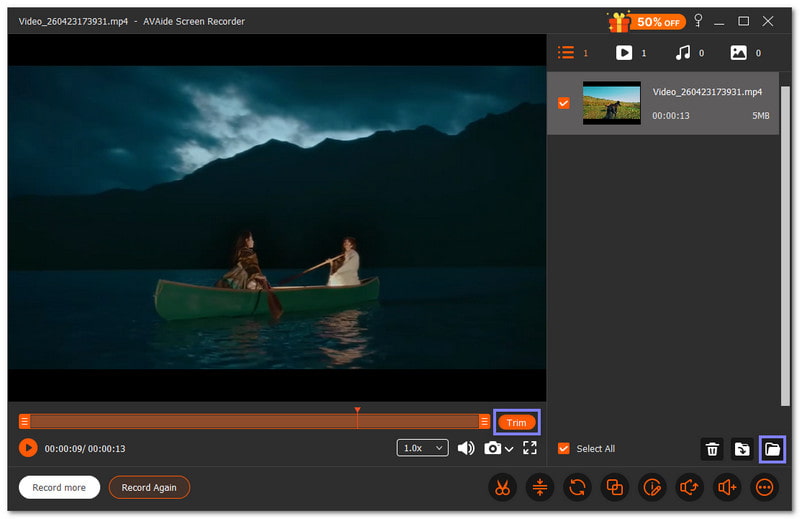Open more tools ellipsis icon

[764, 487]
